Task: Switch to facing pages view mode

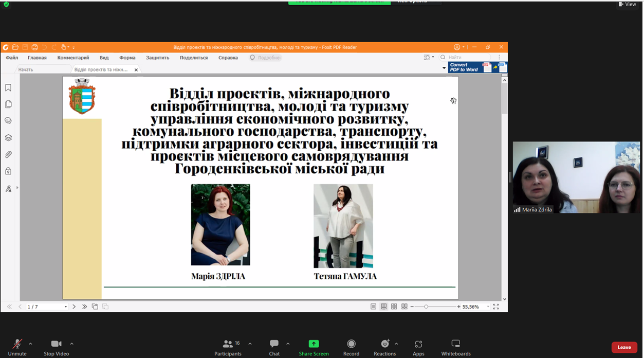Action: point(394,306)
